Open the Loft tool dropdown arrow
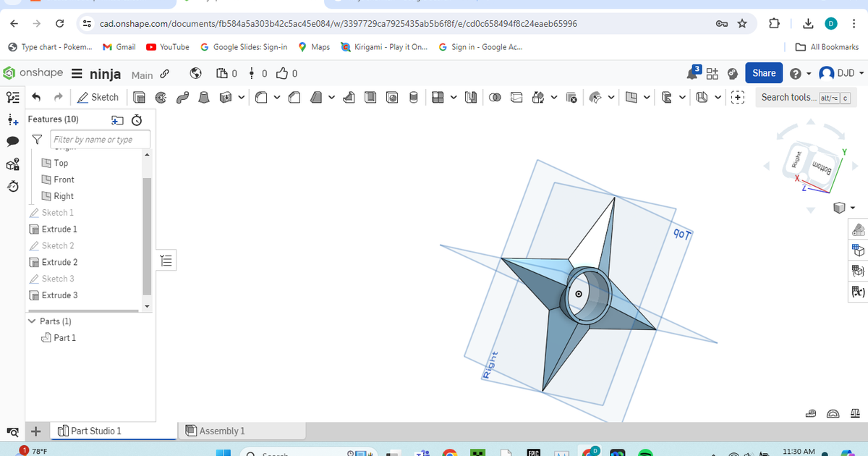 [x=240, y=97]
